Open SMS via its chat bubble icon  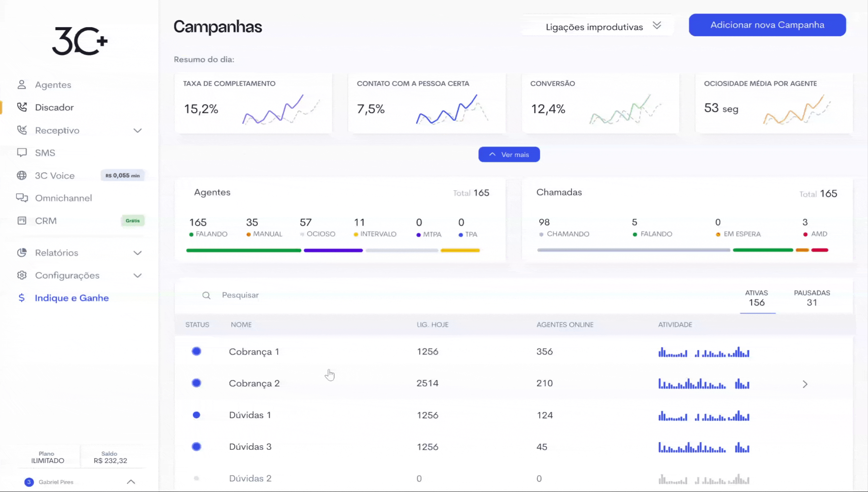point(22,153)
